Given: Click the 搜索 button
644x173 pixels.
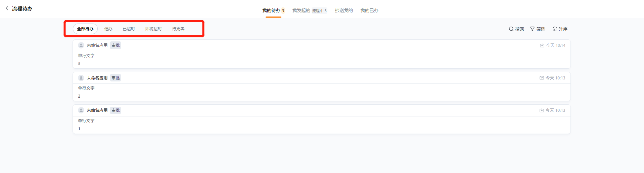Looking at the screenshot, I should point(516,29).
